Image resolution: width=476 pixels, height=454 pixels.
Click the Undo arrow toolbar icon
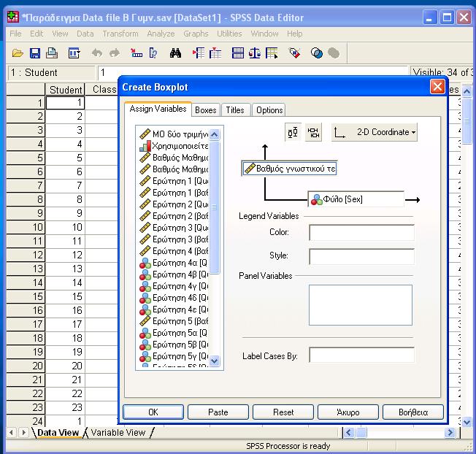97,53
